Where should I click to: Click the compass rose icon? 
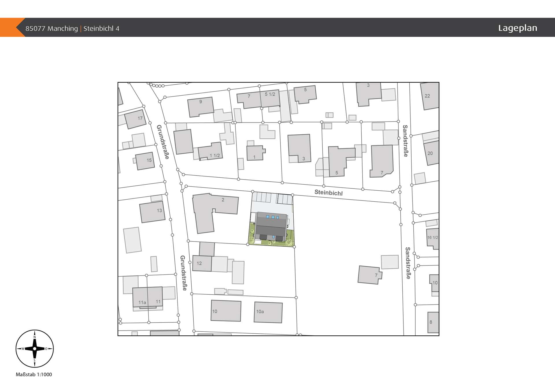pos(34,348)
